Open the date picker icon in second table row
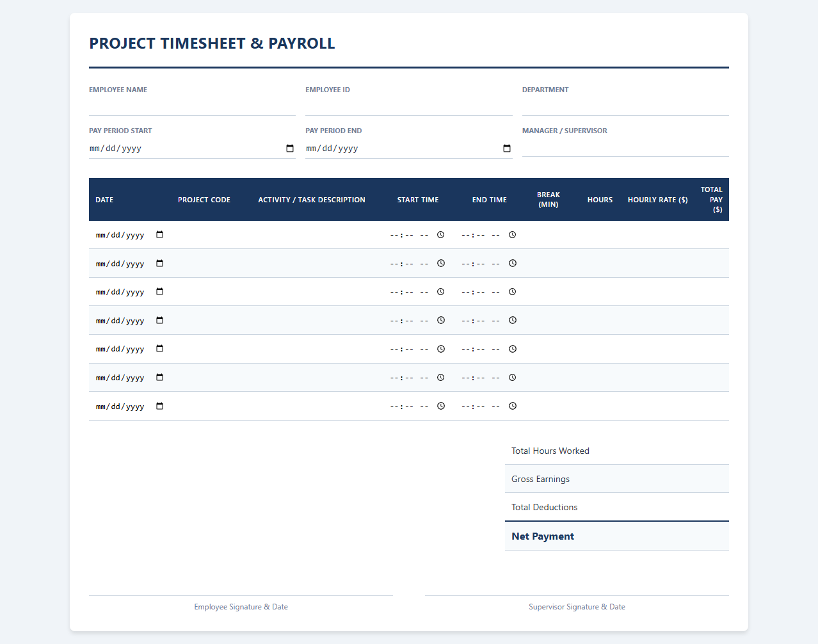Image resolution: width=818 pixels, height=644 pixels. pos(160,263)
